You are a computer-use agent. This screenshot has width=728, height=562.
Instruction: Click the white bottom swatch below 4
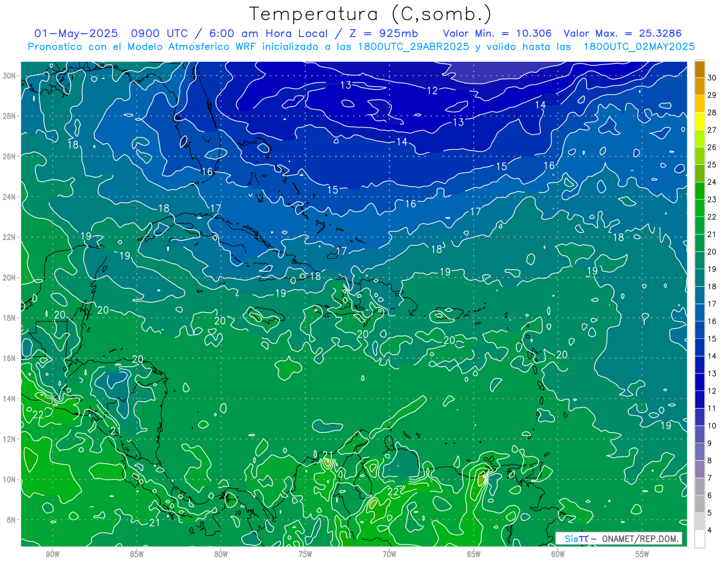[699, 539]
